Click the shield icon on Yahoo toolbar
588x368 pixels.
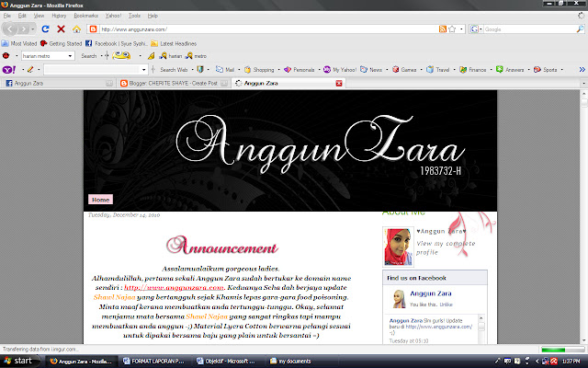pyautogui.click(x=200, y=70)
